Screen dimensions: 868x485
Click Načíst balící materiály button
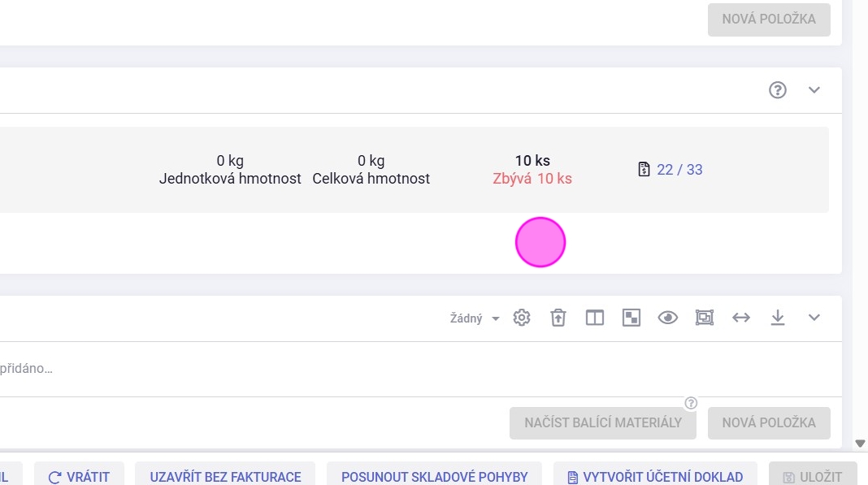point(603,422)
